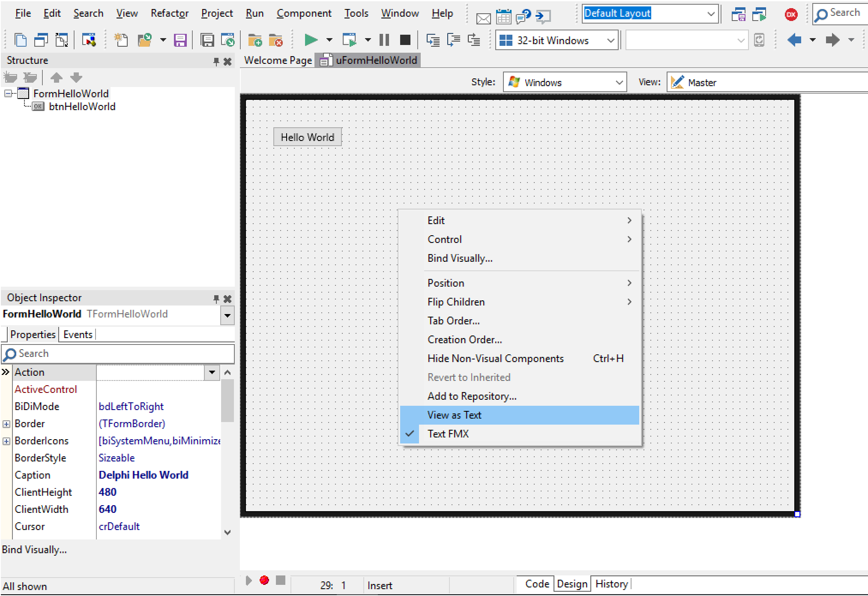This screenshot has width=868, height=596.
Task: Click the envelope message icon
Action: (x=483, y=18)
